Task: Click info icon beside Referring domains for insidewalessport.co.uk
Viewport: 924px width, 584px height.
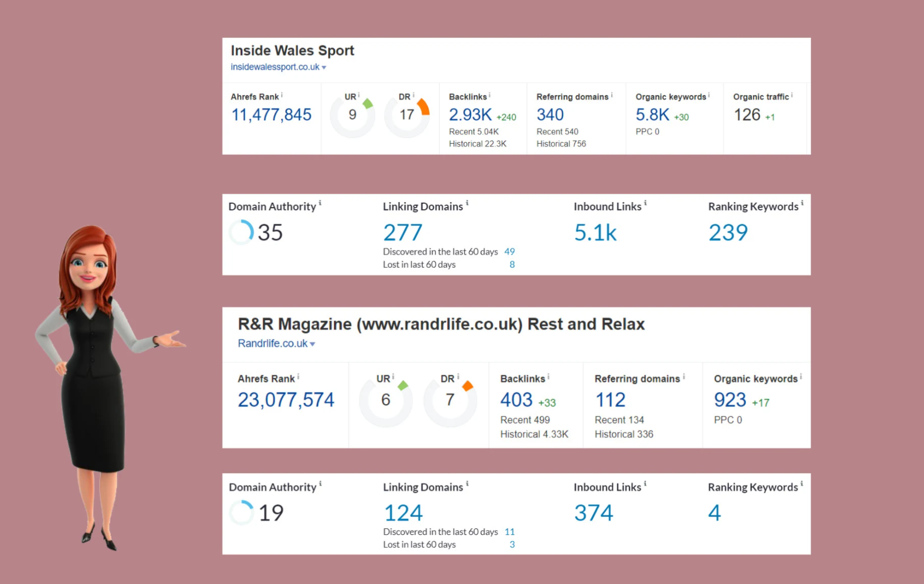Action: (x=612, y=95)
